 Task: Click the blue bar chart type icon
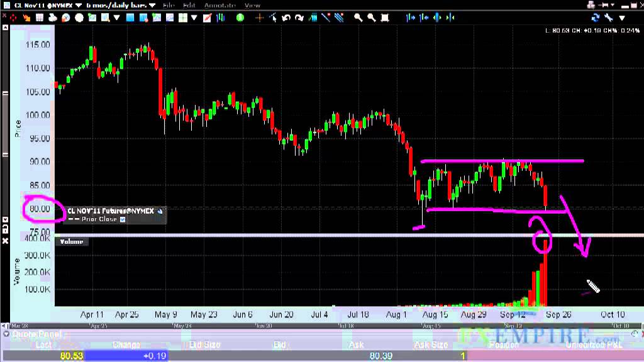point(221,18)
